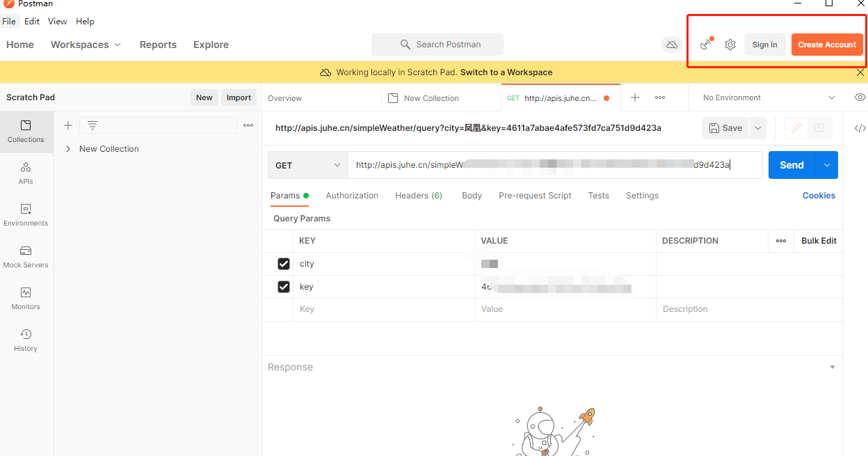Open the View menu
The height and width of the screenshot is (456, 868).
point(58,22)
